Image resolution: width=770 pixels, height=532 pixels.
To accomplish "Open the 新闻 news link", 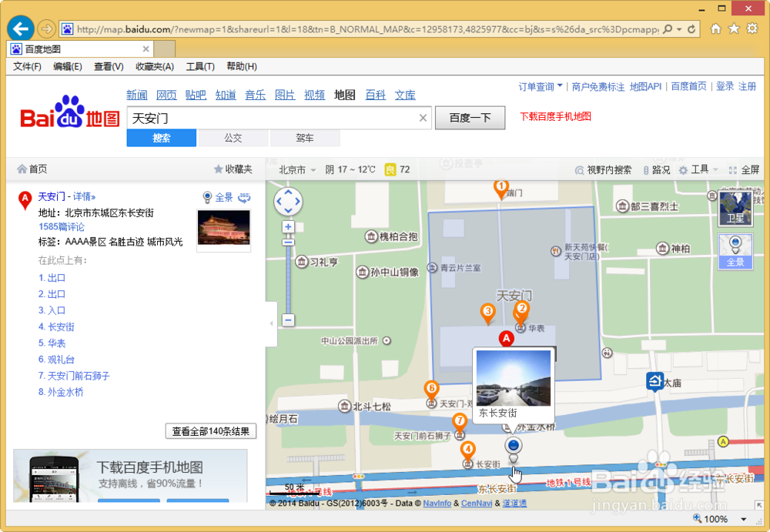I will point(136,95).
